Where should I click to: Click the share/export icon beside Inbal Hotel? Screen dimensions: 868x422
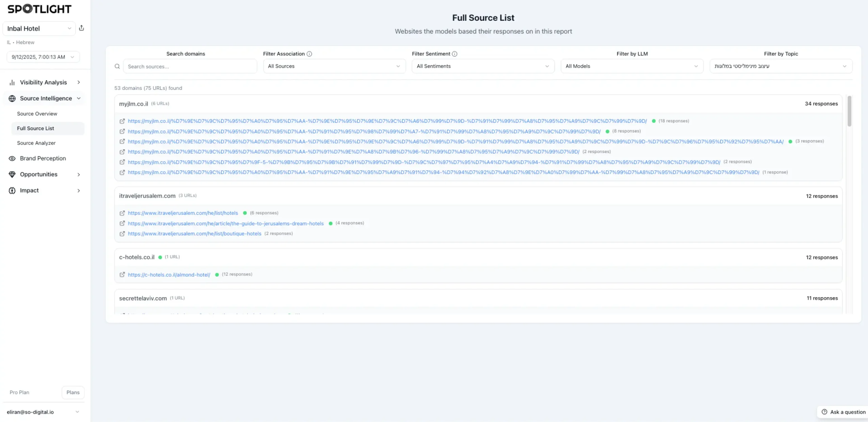[x=81, y=28]
